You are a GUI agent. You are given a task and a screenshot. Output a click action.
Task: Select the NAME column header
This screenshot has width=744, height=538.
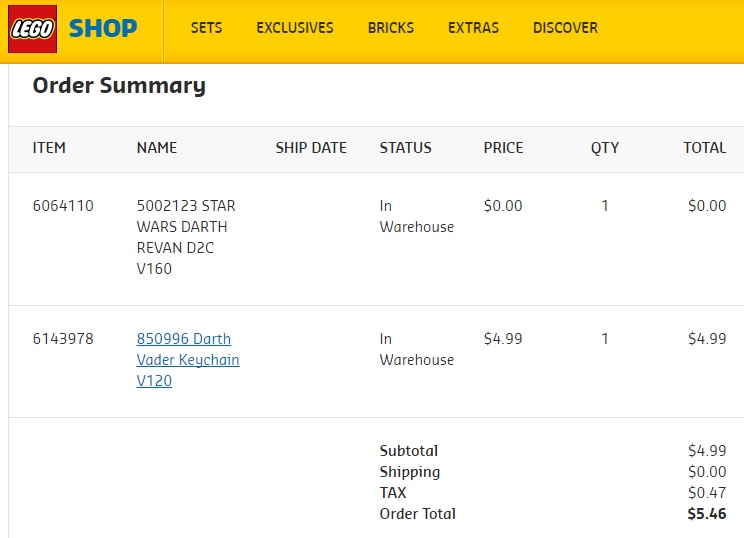pos(157,148)
